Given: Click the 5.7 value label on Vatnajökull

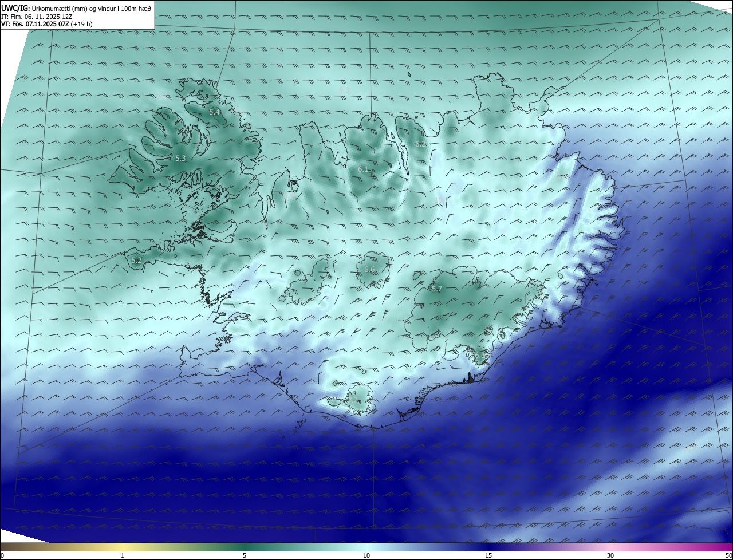Looking at the screenshot, I should click(x=436, y=289).
